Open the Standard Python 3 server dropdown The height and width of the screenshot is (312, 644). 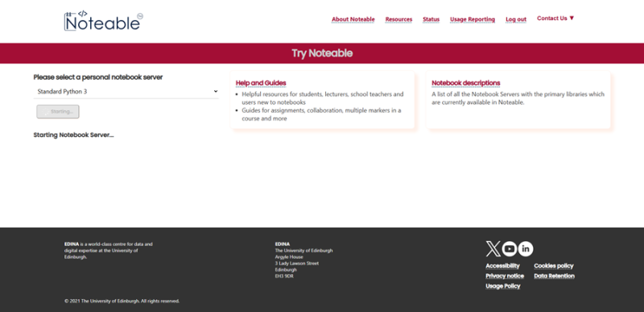pos(126,92)
